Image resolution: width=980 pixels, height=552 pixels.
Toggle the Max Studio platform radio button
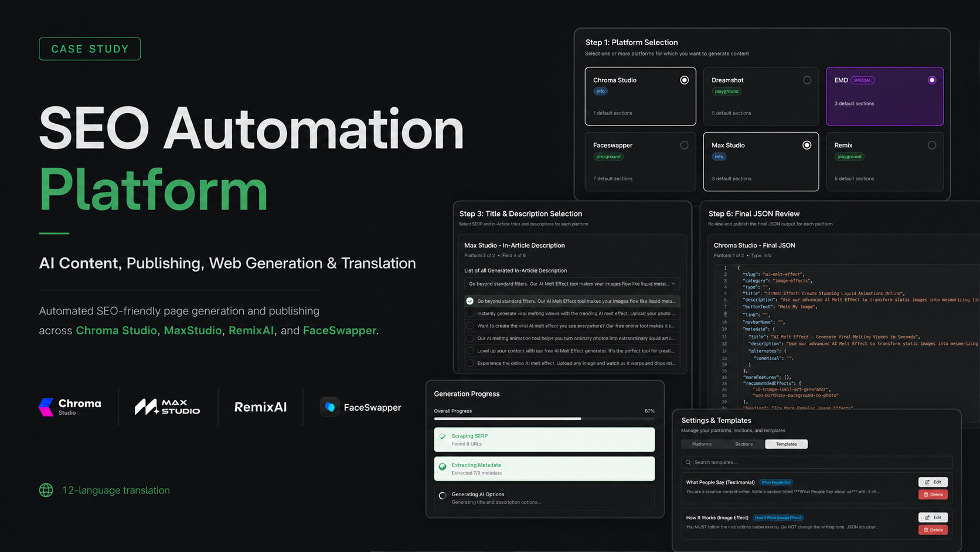[807, 145]
